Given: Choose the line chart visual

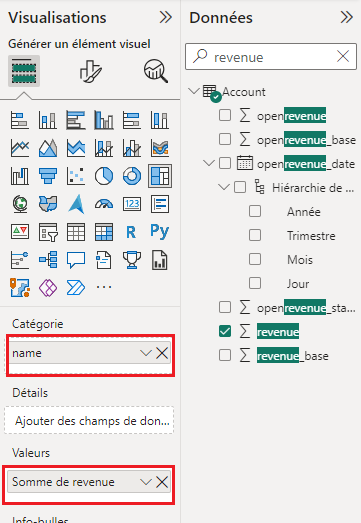Looking at the screenshot, I should [20, 148].
